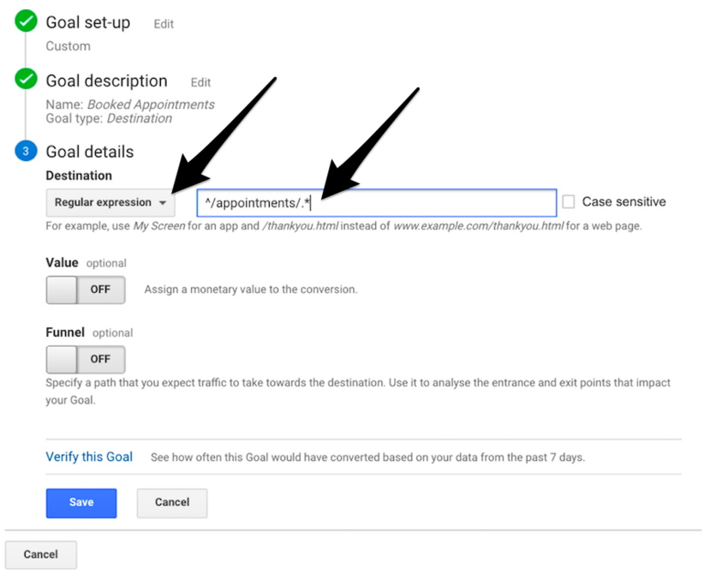Select the Goal details step heading
The height and width of the screenshot is (580, 728).
pyautogui.click(x=90, y=152)
